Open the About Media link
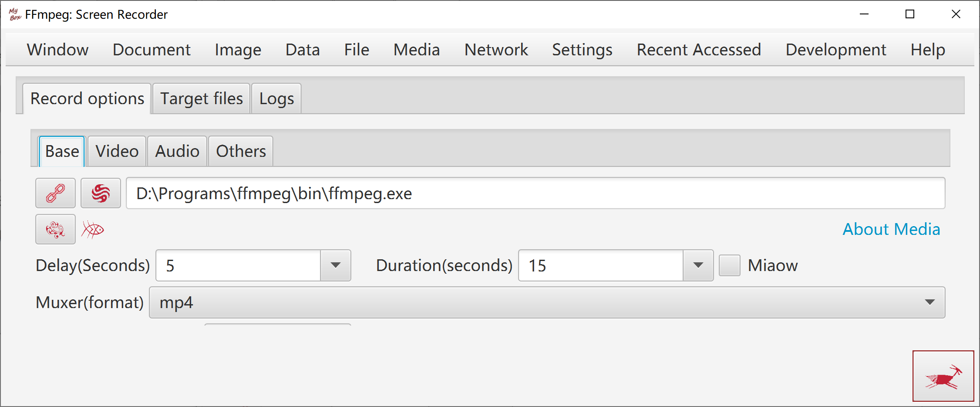980x407 pixels. 891,229
